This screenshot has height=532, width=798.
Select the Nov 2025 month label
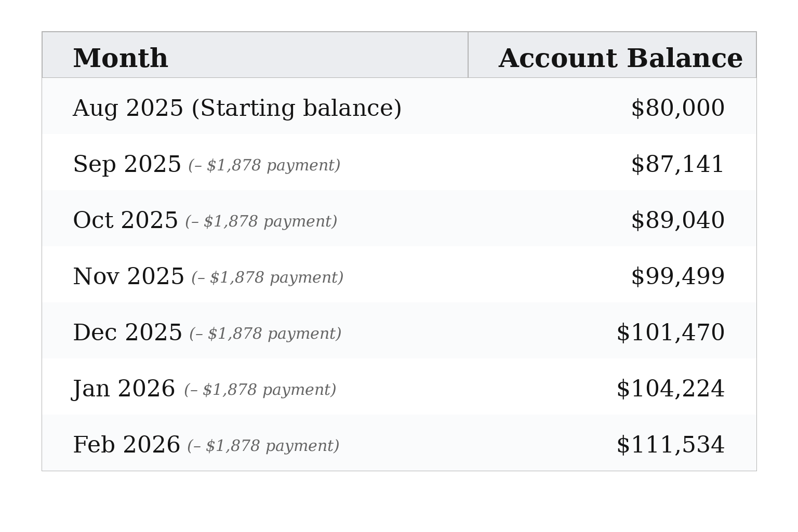tap(128, 277)
